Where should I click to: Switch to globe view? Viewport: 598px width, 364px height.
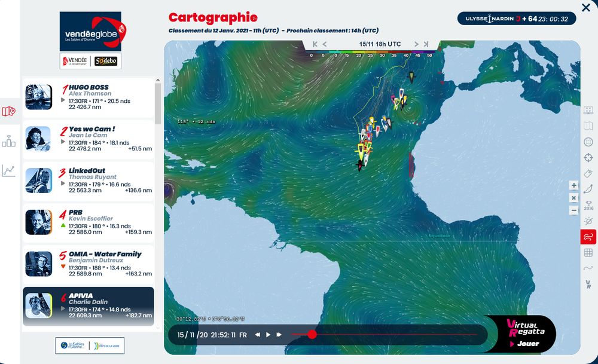coord(588,142)
